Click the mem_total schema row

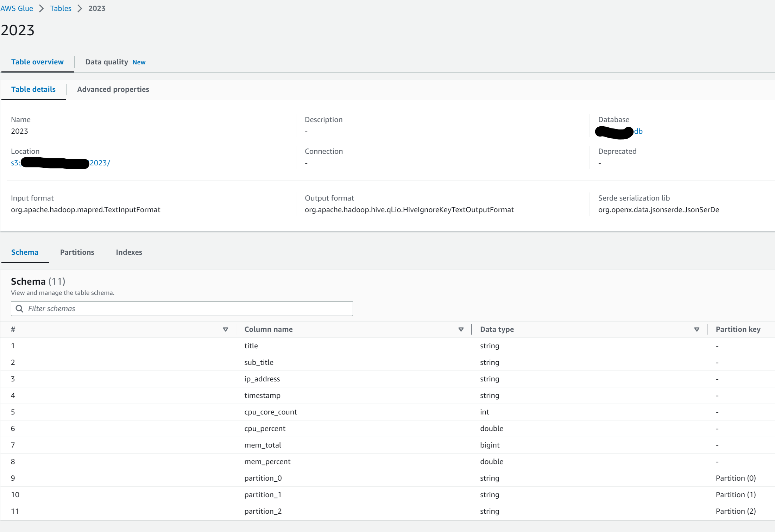click(263, 445)
